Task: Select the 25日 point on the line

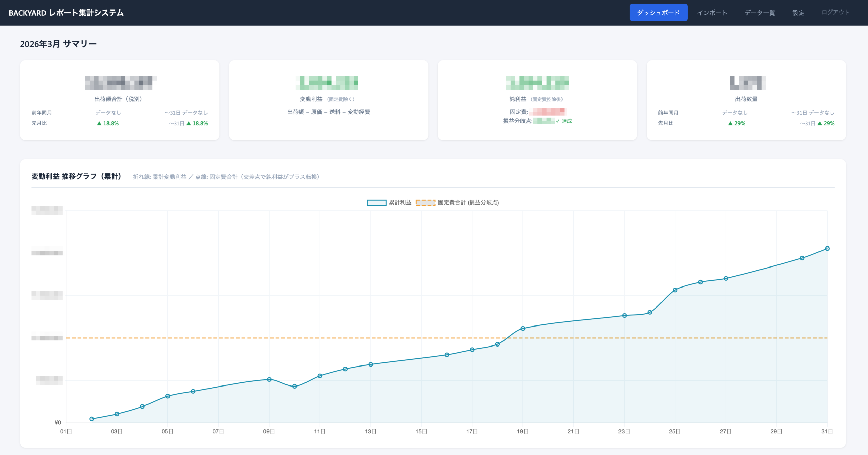Action: (x=675, y=290)
